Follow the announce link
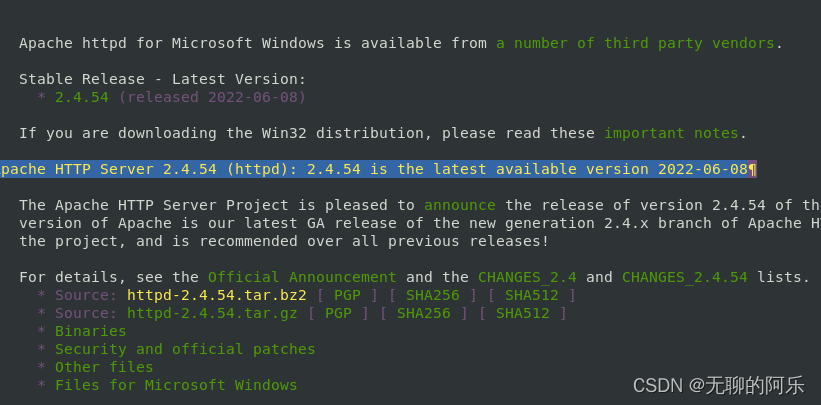This screenshot has height=405, width=821. tap(460, 205)
